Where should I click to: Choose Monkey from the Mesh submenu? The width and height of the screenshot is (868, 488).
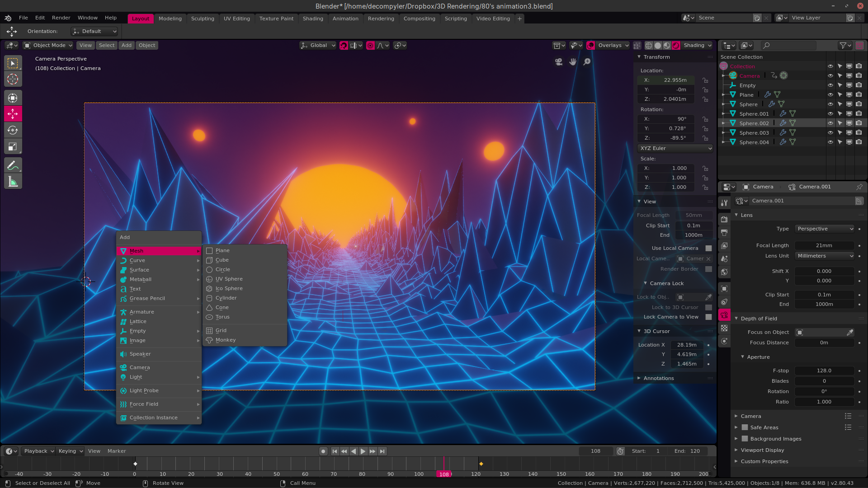tap(244, 340)
